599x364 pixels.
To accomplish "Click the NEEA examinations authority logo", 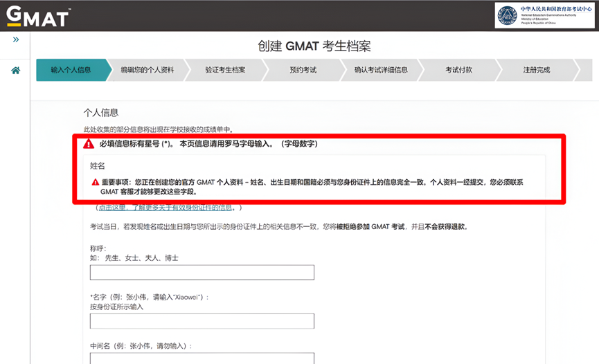I will [x=545, y=15].
